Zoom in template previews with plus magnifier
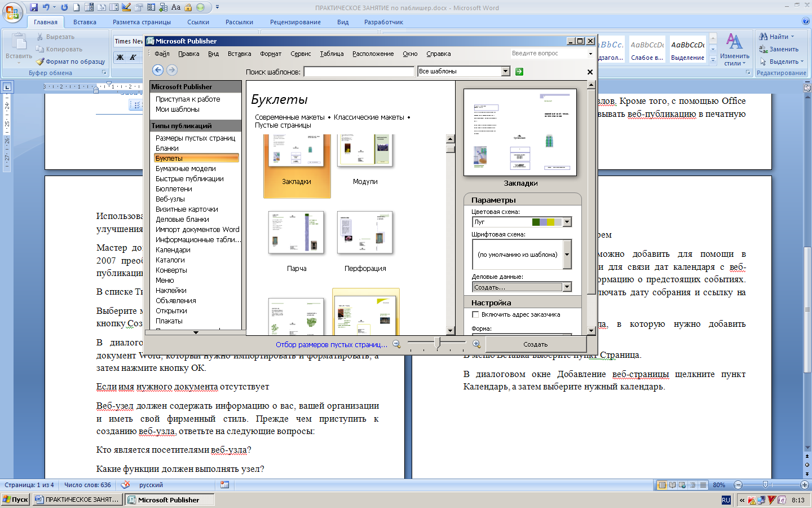This screenshot has height=508, width=812. [476, 344]
